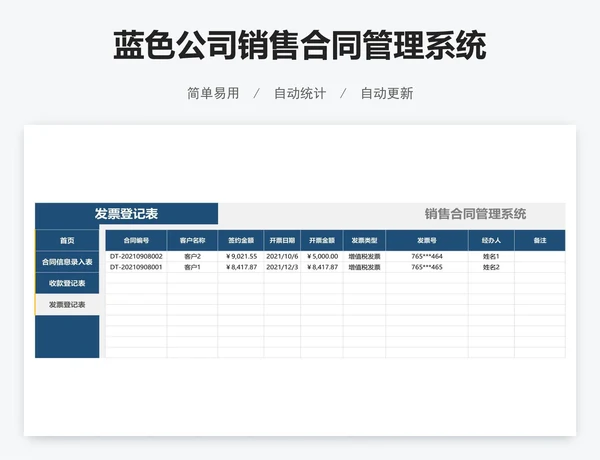Image resolution: width=600 pixels, height=460 pixels.
Task: Click the 发票登记表 title banner
Action: coord(126,214)
